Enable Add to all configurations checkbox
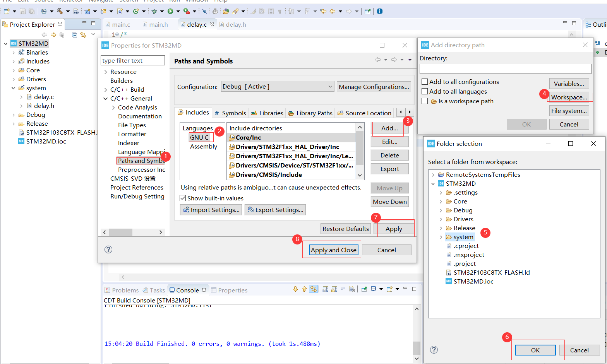 (425, 82)
